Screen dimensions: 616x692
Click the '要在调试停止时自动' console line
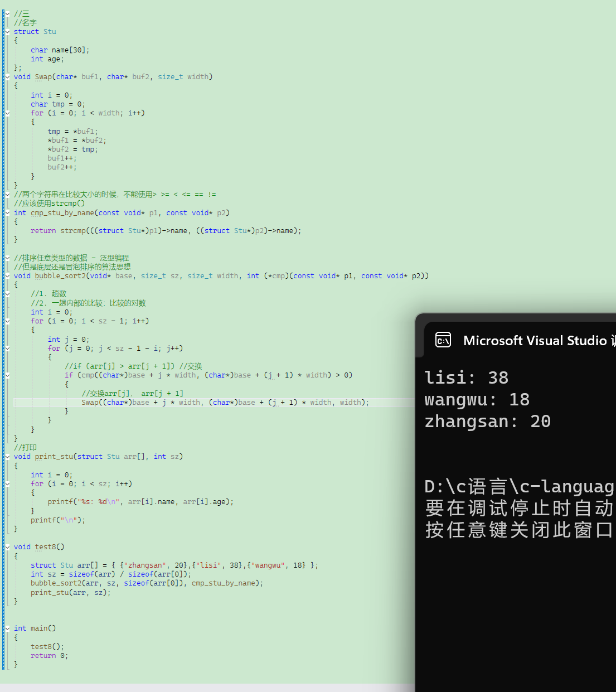coord(520,507)
